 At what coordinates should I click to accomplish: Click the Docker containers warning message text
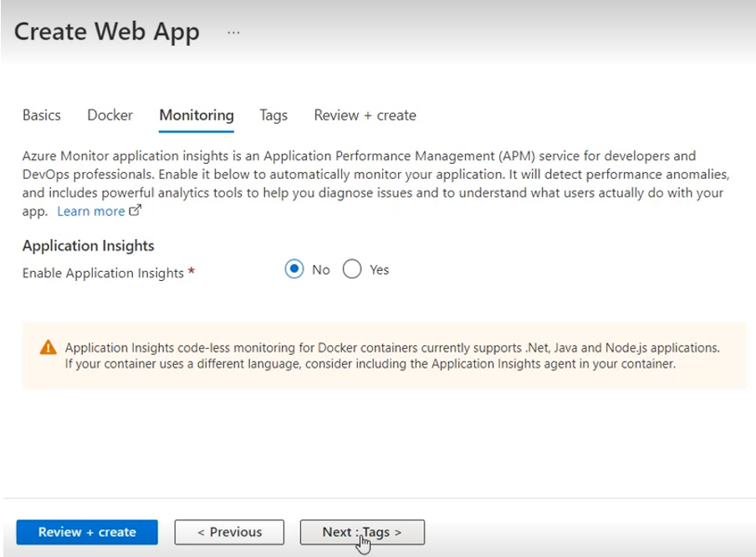coord(392,355)
